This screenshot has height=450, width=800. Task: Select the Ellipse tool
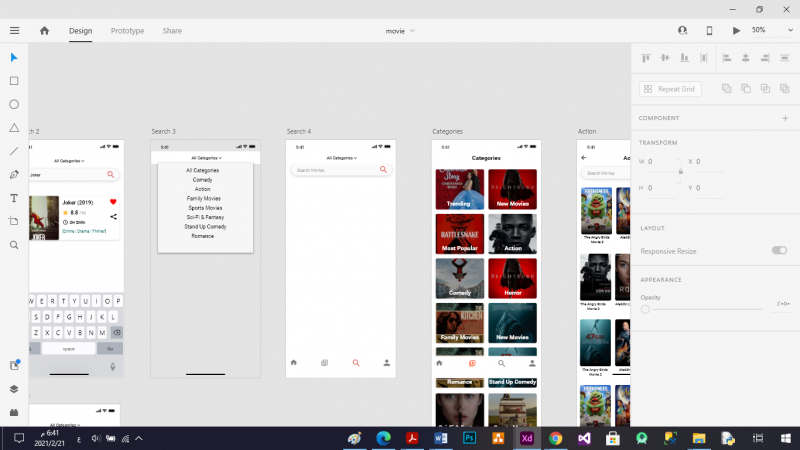pyautogui.click(x=14, y=104)
